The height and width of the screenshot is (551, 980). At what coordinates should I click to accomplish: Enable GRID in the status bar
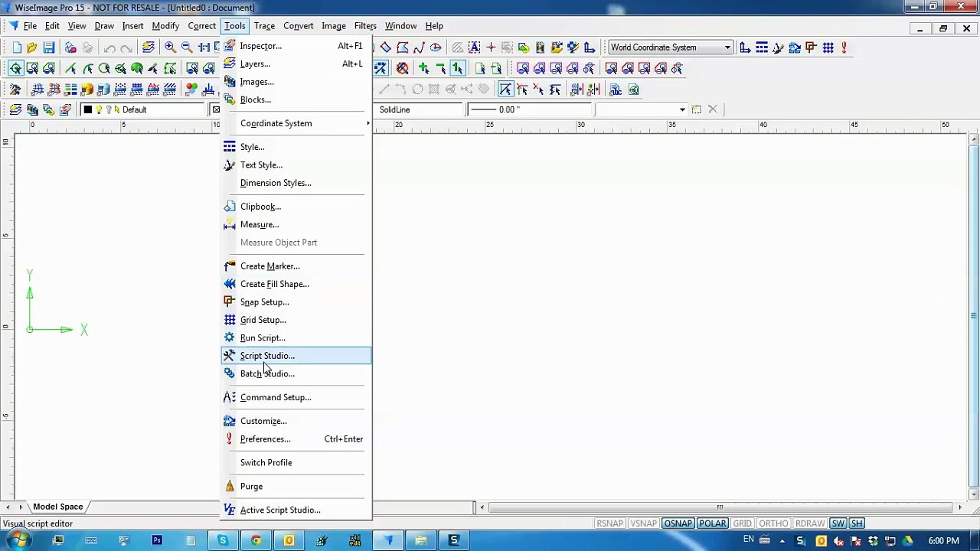(742, 523)
